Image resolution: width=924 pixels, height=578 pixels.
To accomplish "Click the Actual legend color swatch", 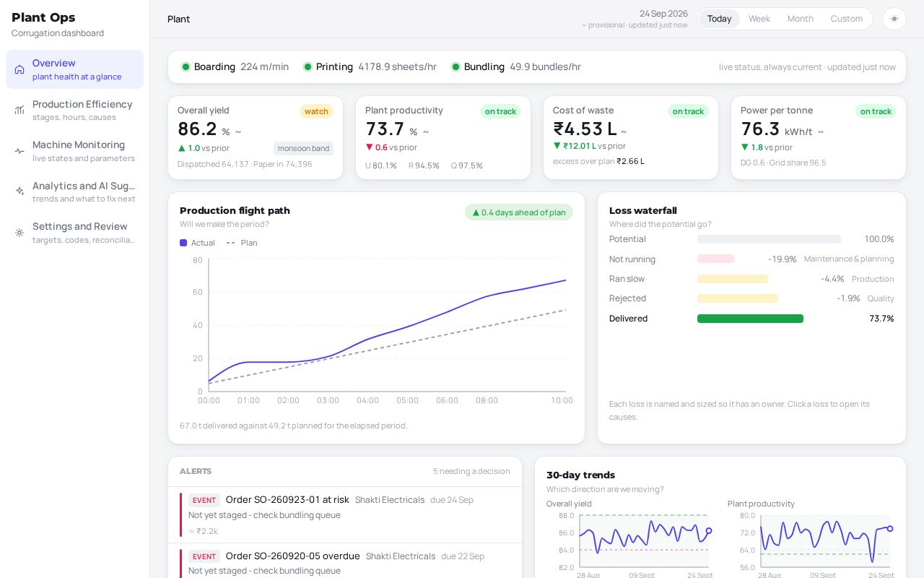I will [183, 243].
